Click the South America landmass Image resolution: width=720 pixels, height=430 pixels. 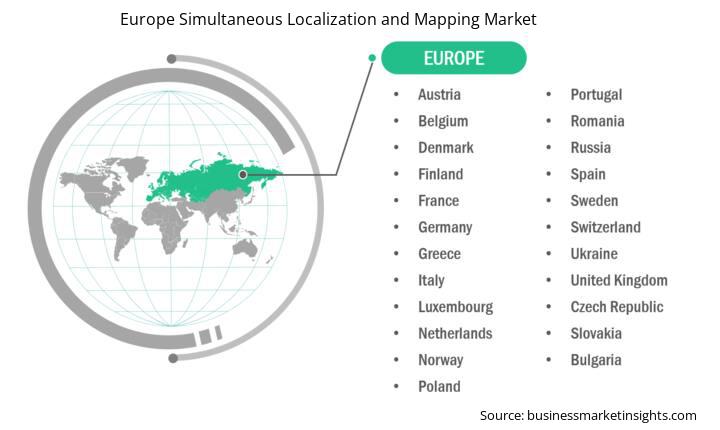click(x=123, y=238)
